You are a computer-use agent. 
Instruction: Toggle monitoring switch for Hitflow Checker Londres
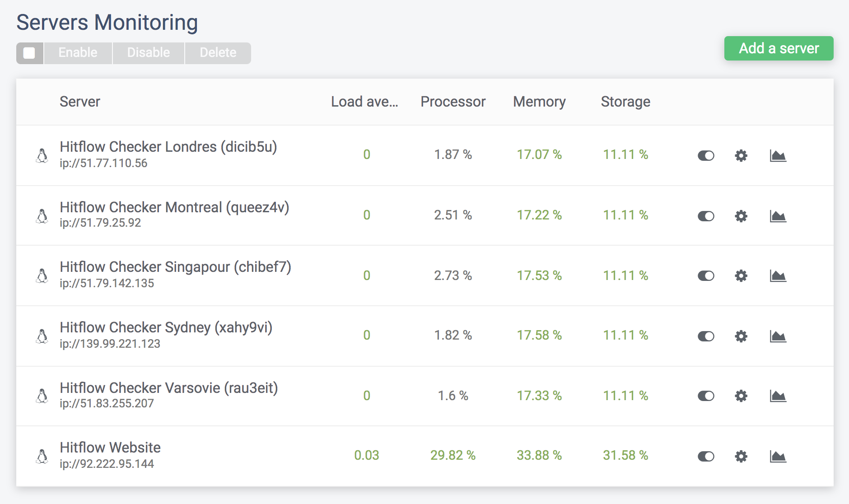[x=706, y=156]
